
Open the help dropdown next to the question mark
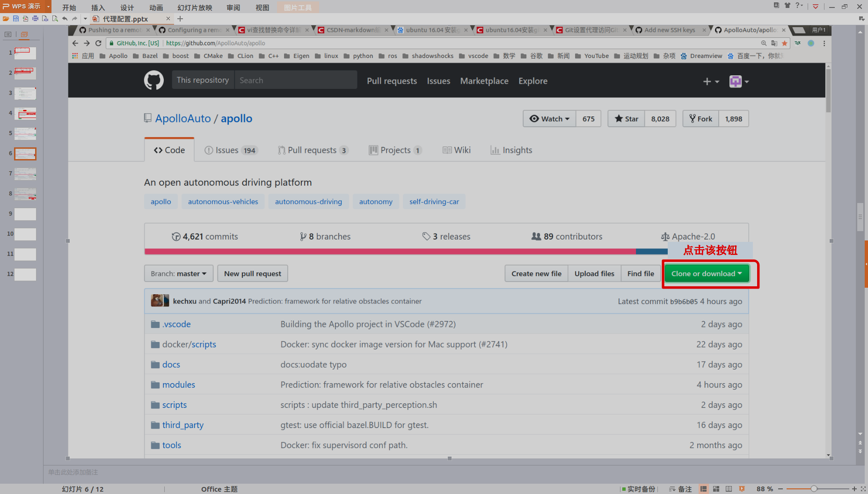tap(802, 6)
